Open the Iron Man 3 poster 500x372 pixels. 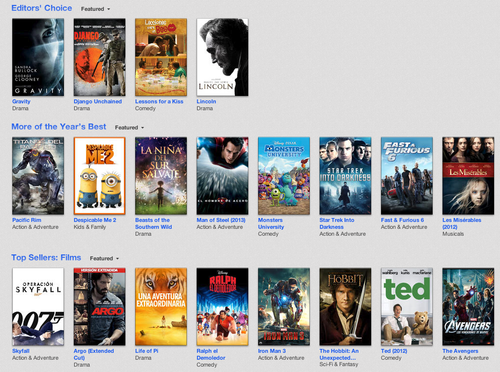284,307
